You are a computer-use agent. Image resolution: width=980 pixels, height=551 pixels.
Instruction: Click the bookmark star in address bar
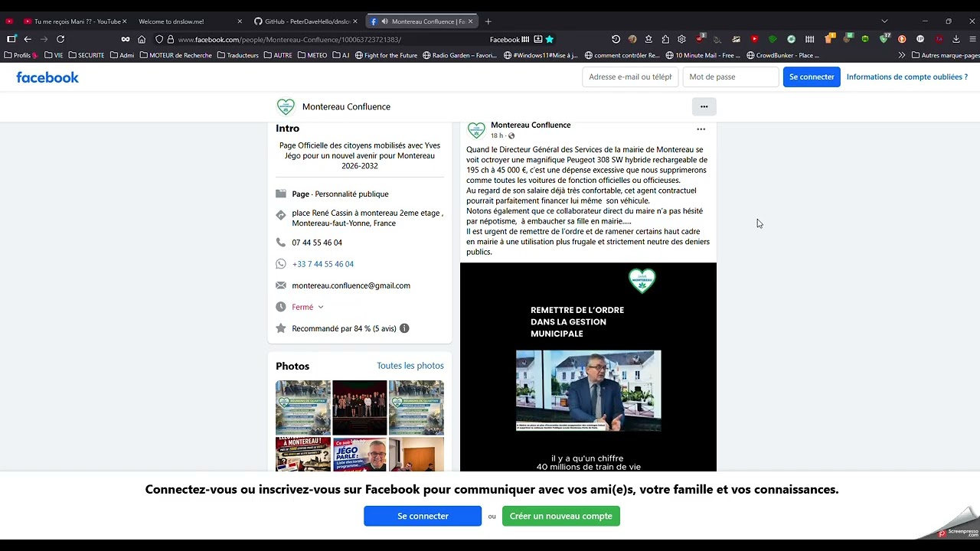click(x=550, y=39)
